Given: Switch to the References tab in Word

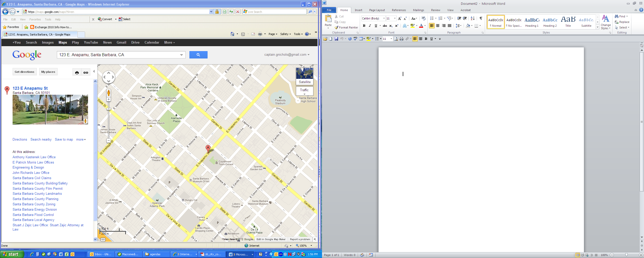Looking at the screenshot, I should click(x=399, y=10).
